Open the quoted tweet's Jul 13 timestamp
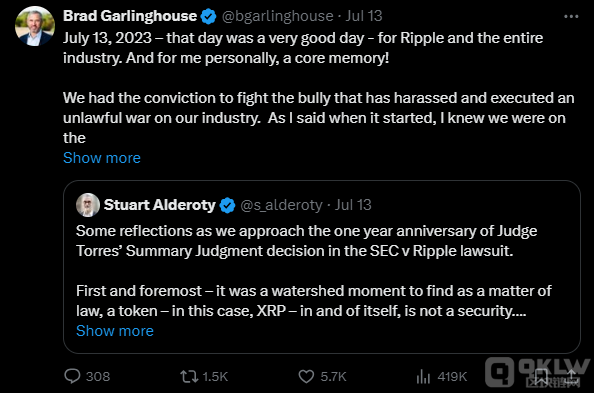 (x=353, y=205)
